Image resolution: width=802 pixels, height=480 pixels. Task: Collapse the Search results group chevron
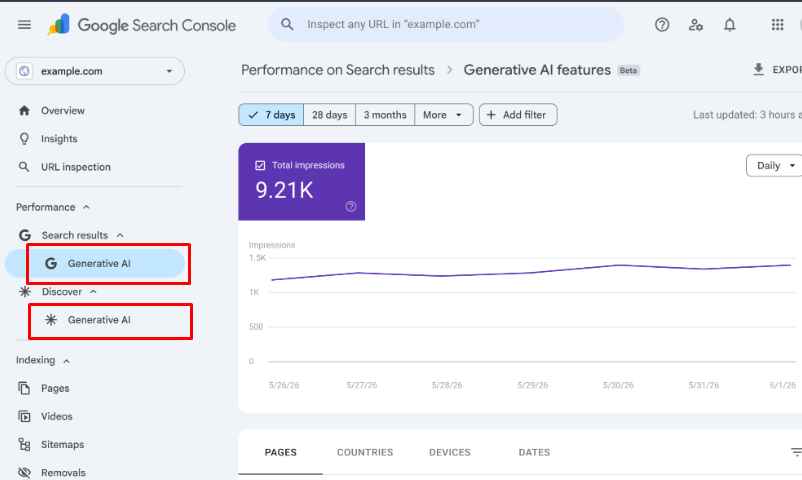point(120,235)
